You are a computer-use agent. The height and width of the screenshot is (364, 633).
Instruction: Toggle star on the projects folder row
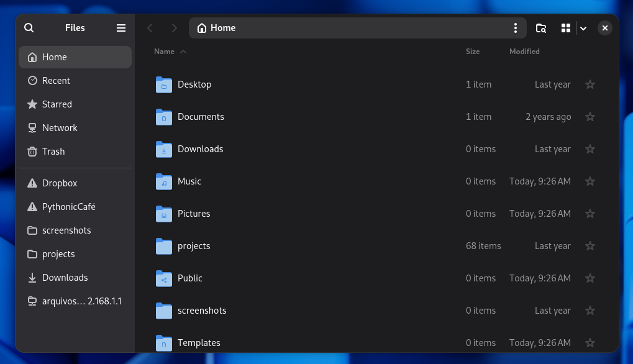pyautogui.click(x=590, y=246)
